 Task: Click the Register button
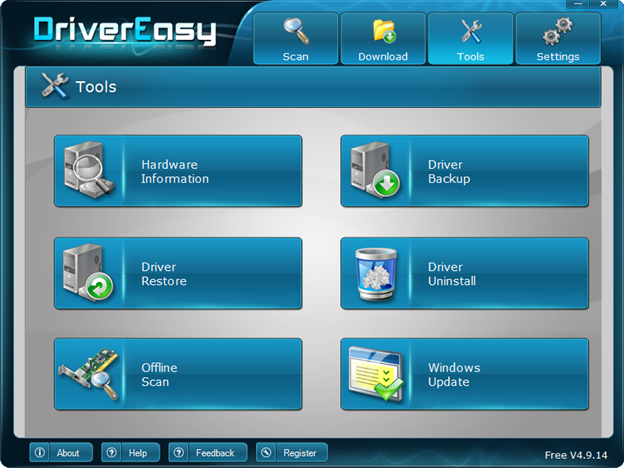(292, 452)
